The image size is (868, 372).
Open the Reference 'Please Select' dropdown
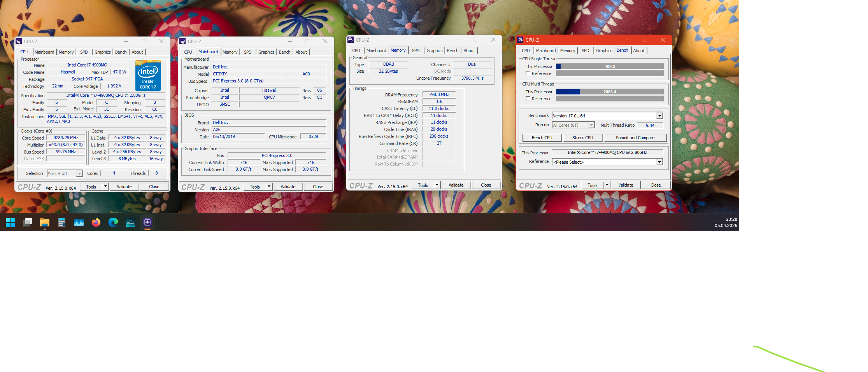point(659,162)
